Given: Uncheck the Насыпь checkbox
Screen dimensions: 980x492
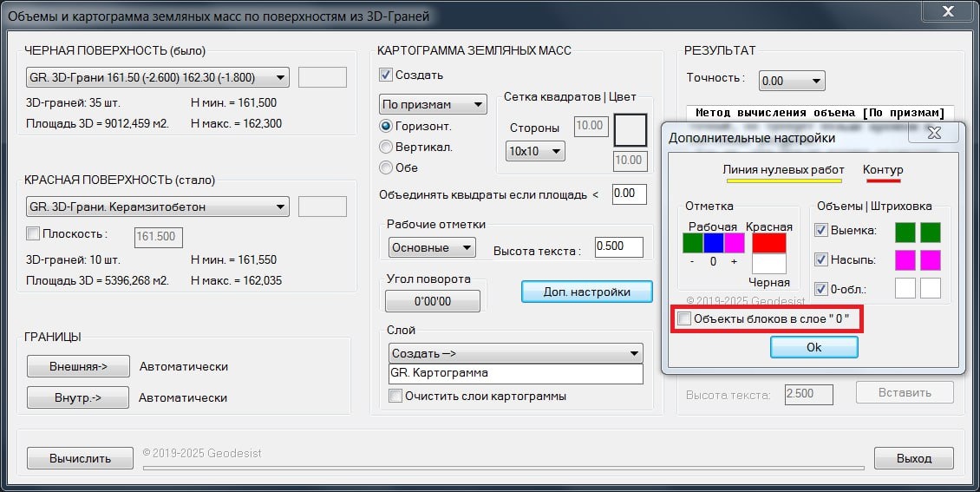Looking at the screenshot, I should pos(821,259).
